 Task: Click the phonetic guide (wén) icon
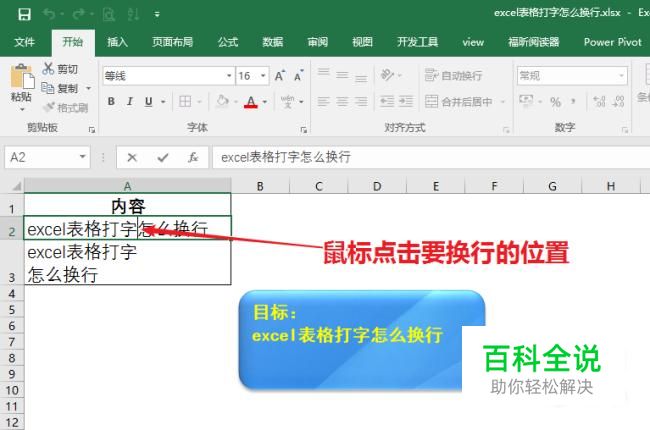287,101
